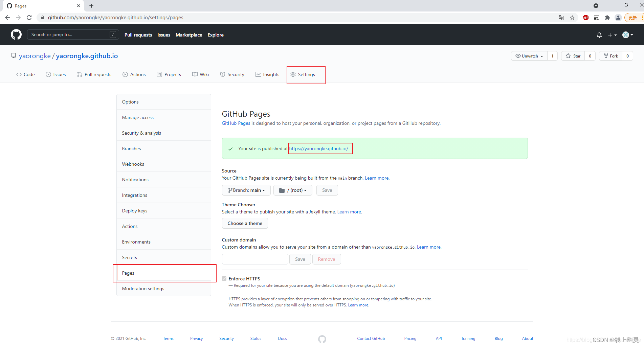The height and width of the screenshot is (346, 644).
Task: Click the custom domain input field
Action: coord(255,259)
